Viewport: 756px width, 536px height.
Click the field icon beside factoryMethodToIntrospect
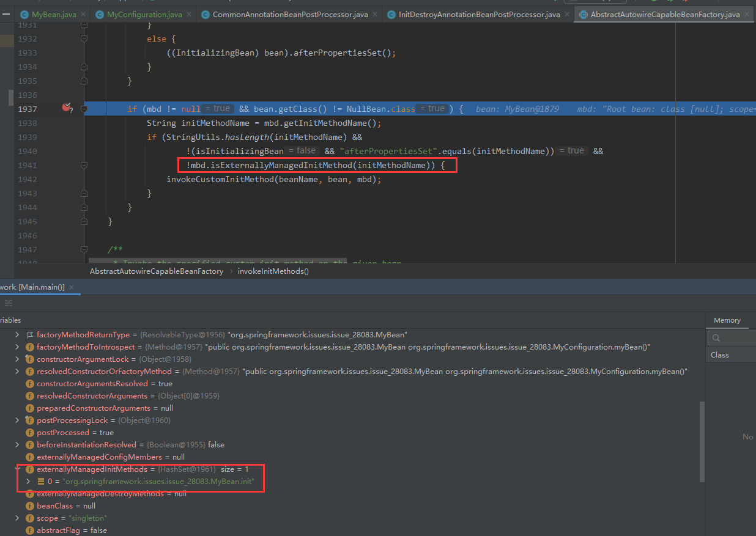29,347
